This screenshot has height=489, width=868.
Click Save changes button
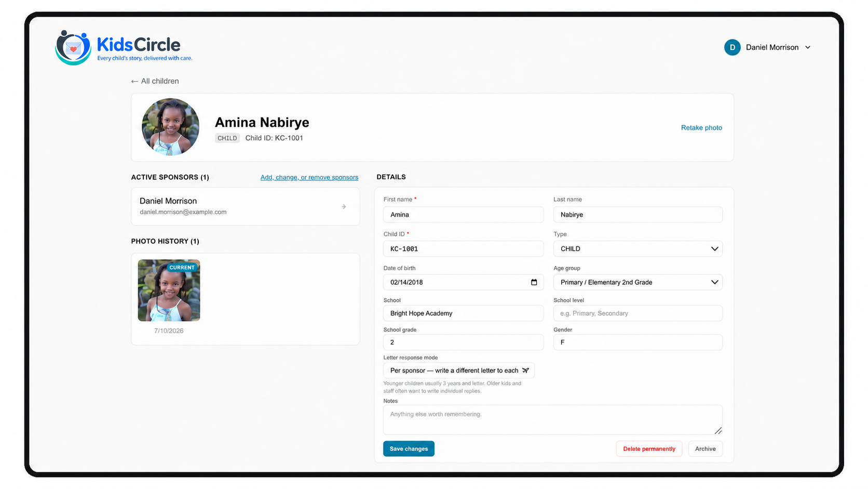coord(409,449)
